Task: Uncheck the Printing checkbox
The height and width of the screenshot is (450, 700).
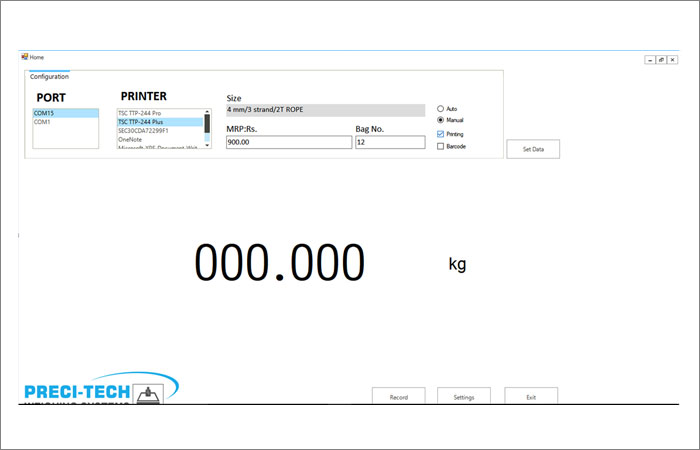Action: point(441,134)
